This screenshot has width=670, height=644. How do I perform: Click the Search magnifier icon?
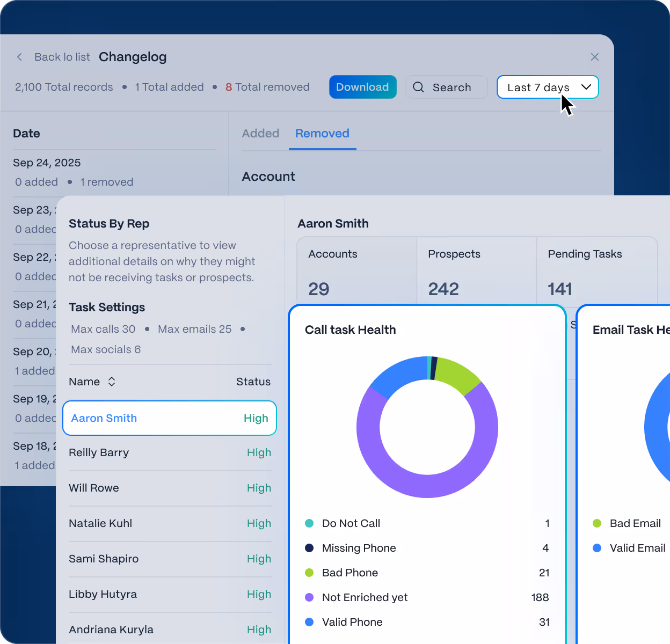pos(418,87)
